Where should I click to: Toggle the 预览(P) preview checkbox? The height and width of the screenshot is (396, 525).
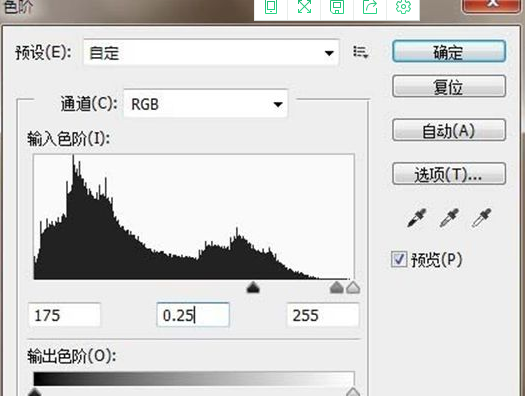coord(399,259)
